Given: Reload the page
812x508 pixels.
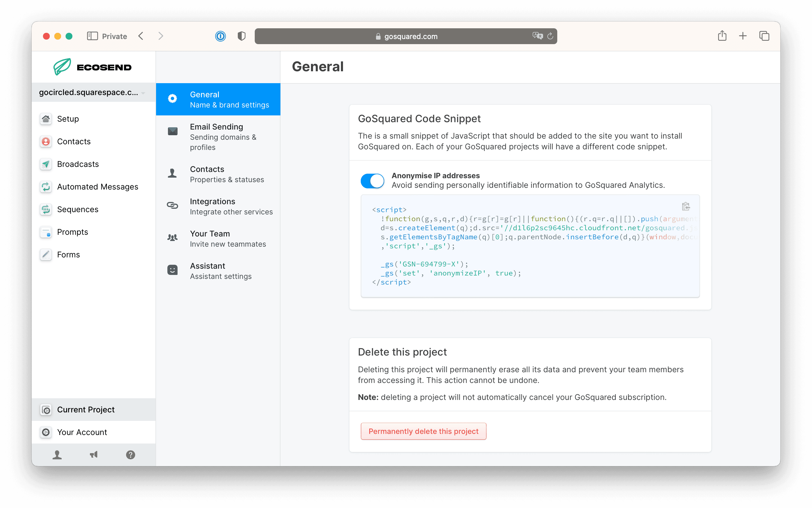Looking at the screenshot, I should (x=550, y=36).
